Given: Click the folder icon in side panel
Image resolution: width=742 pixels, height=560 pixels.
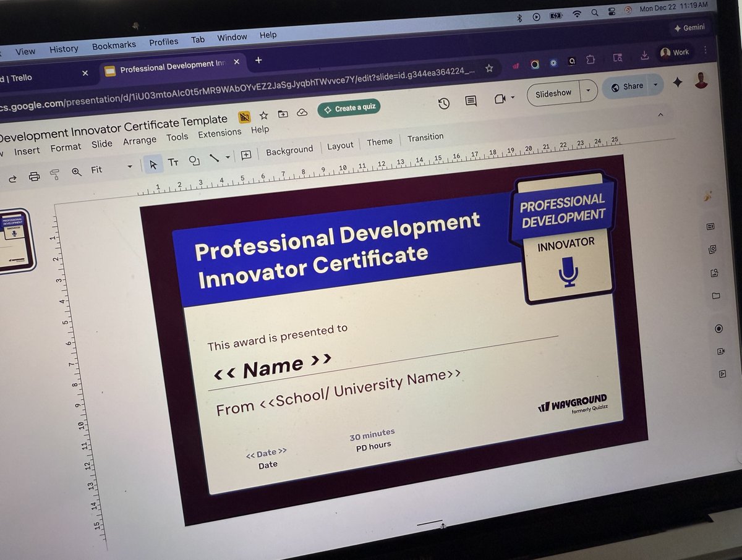Looking at the screenshot, I should point(716,296).
